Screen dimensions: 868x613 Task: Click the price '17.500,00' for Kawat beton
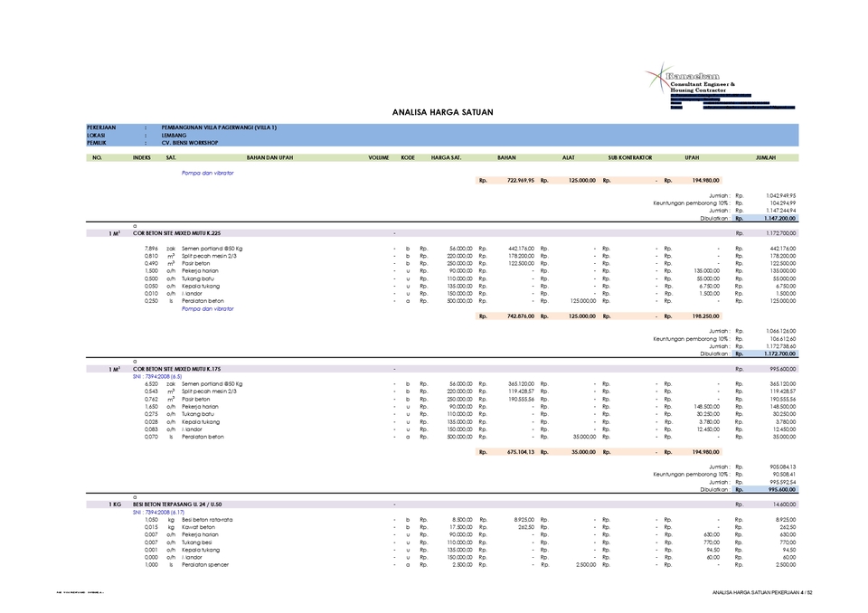point(460,527)
